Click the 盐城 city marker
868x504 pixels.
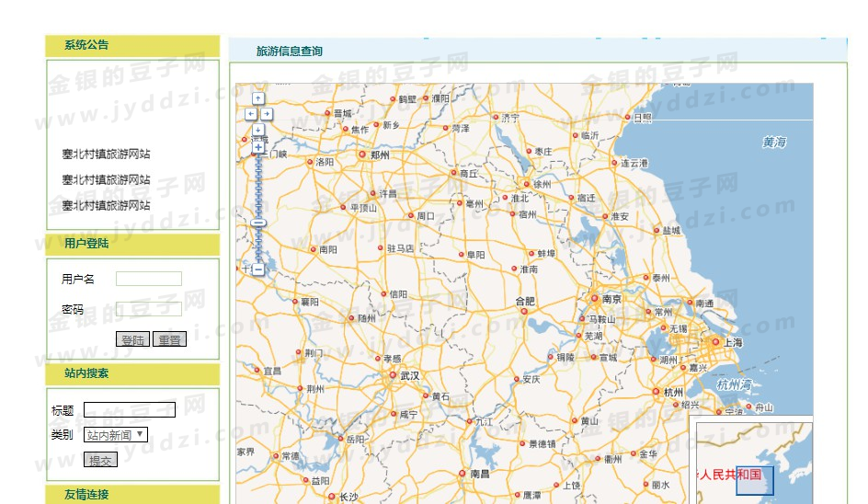tap(657, 231)
